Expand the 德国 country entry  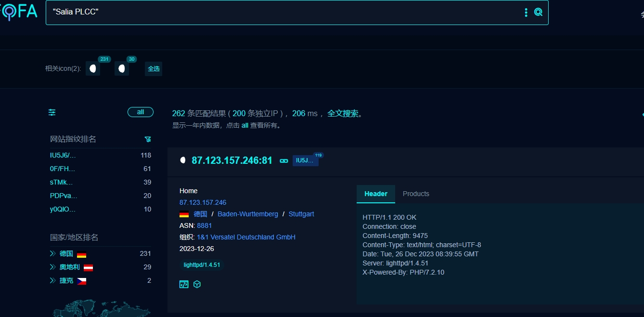pyautogui.click(x=53, y=253)
